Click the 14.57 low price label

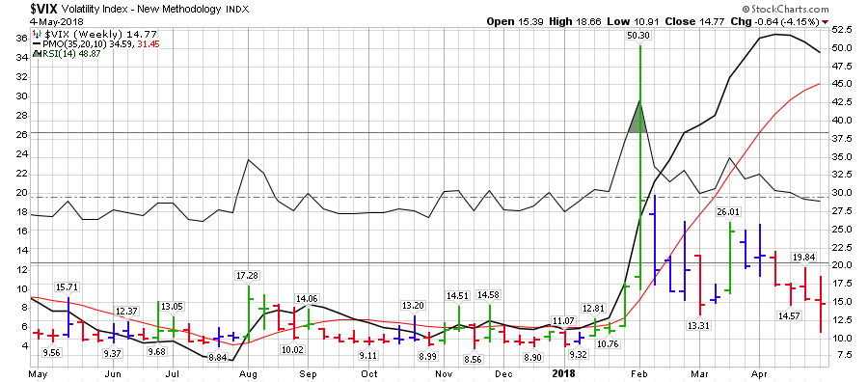tap(790, 315)
